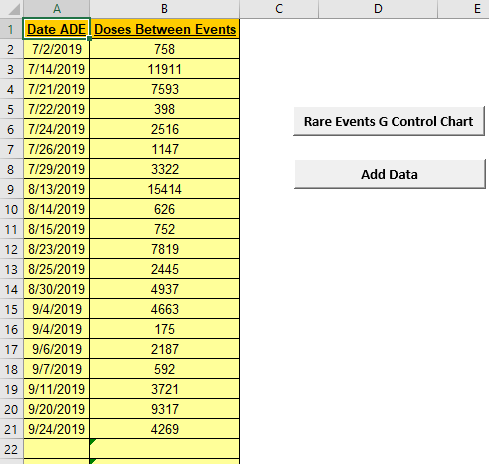Select the entire sheet via corner triangle
The image size is (489, 464).
pyautogui.click(x=11, y=9)
